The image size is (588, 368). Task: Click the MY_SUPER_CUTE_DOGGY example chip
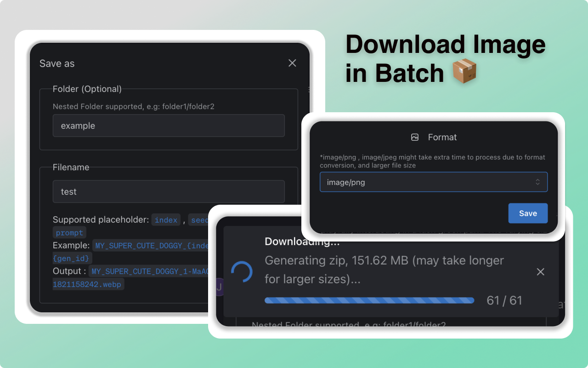pyautogui.click(x=152, y=245)
